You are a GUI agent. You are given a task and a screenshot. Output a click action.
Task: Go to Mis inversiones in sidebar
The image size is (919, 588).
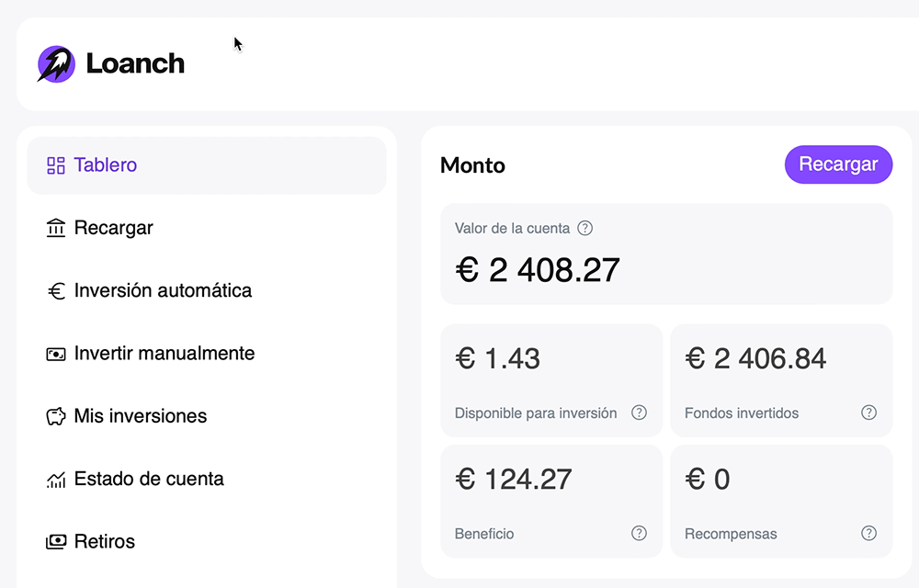pyautogui.click(x=141, y=416)
